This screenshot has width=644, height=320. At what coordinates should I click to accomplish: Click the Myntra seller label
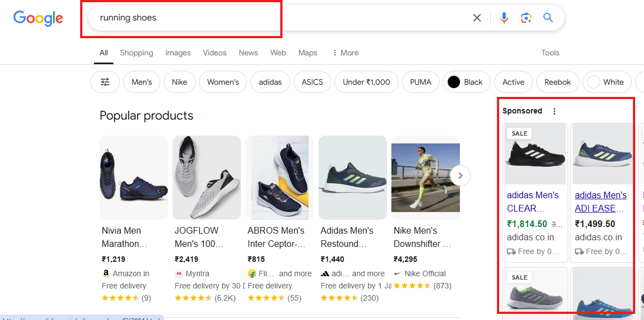(x=197, y=273)
